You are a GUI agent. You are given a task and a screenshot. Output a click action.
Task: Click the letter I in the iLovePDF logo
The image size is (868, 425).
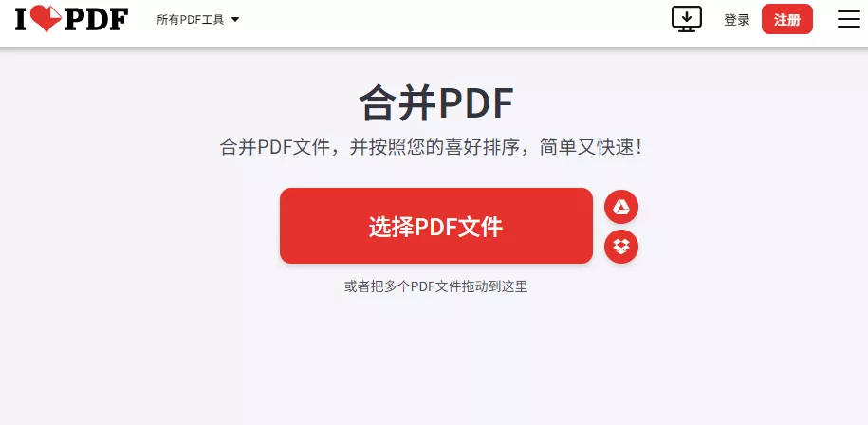tap(21, 19)
